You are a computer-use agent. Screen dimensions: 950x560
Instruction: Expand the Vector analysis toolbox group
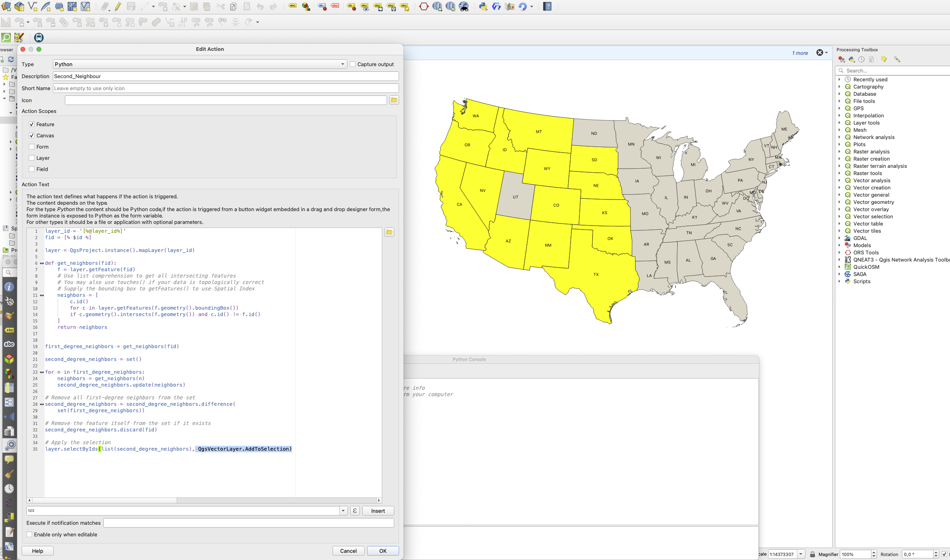pyautogui.click(x=839, y=181)
